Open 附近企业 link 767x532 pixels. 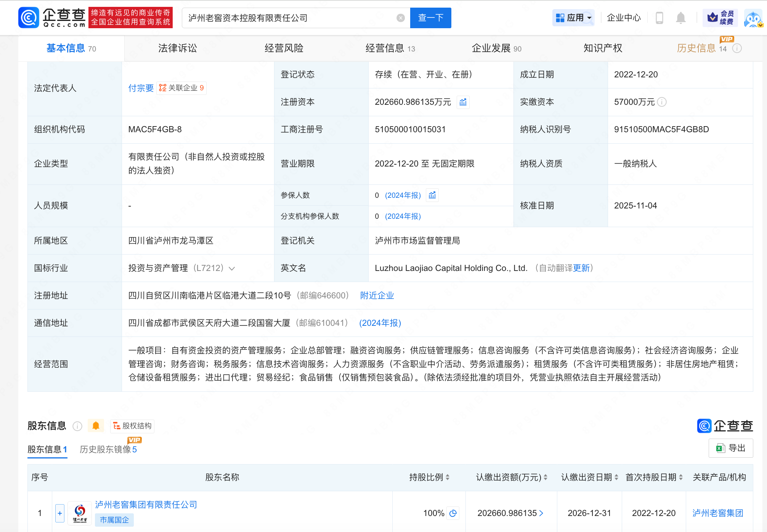point(377,296)
